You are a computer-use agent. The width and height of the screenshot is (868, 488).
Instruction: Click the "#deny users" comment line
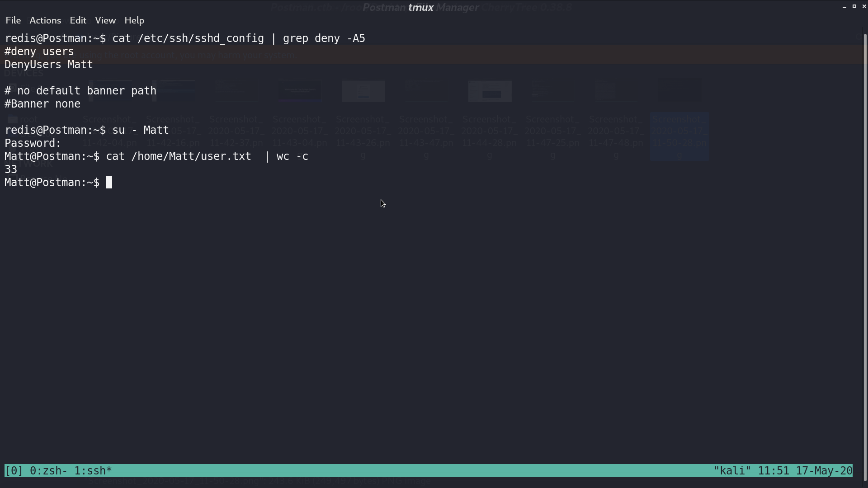pyautogui.click(x=39, y=52)
